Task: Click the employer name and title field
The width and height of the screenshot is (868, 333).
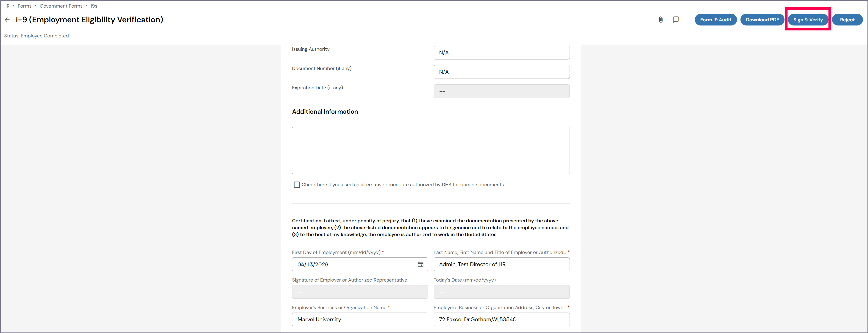Action: [x=501, y=265]
